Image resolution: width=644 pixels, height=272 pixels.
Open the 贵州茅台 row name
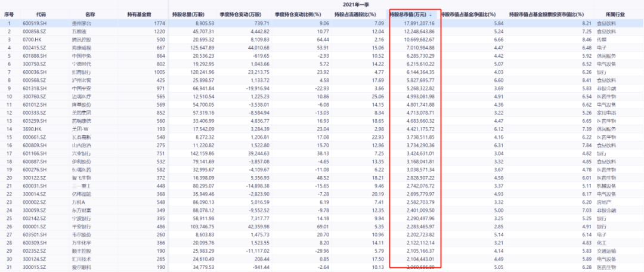click(x=80, y=24)
